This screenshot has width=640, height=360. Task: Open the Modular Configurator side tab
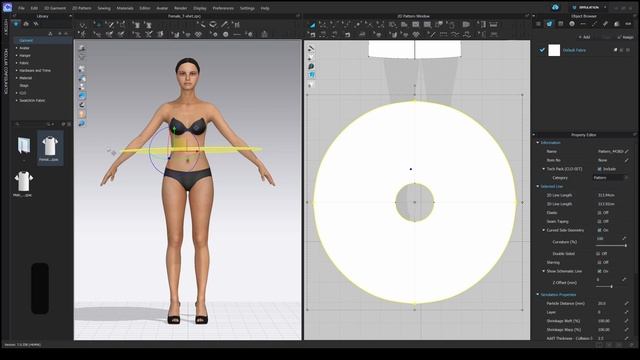6,72
